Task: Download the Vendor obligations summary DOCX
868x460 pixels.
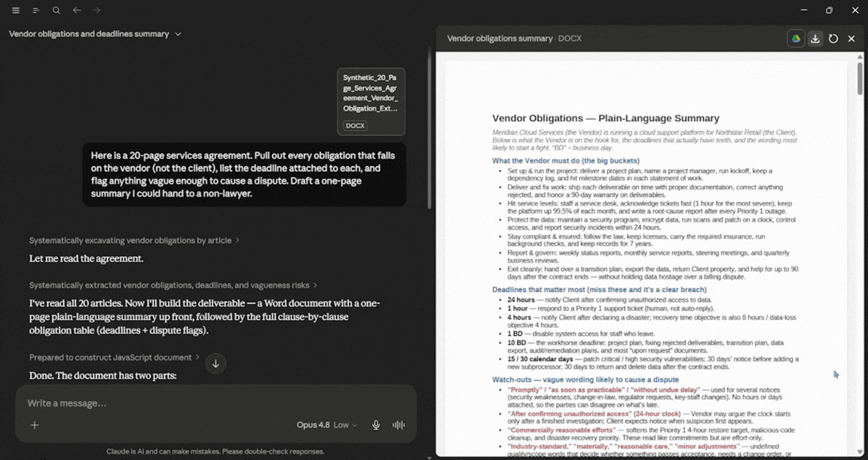Action: (815, 38)
